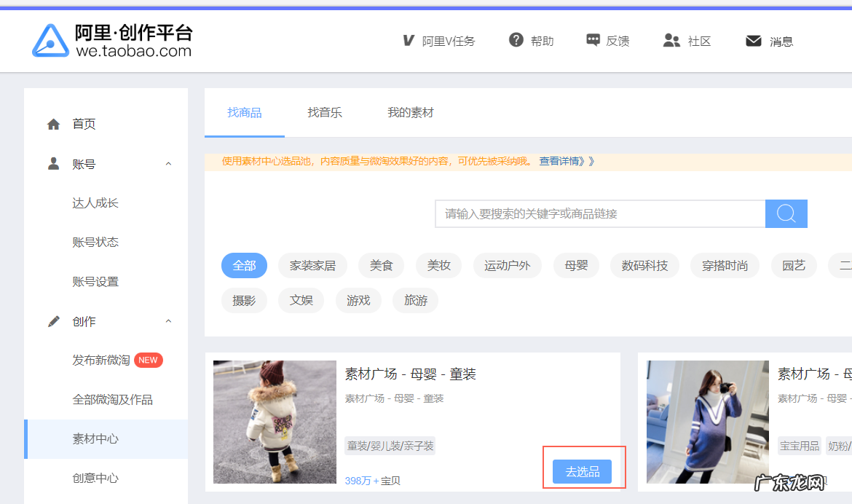Viewport: 852px width, 504px height.
Task: Click the 398万+宝贝 product count link
Action: 375,480
